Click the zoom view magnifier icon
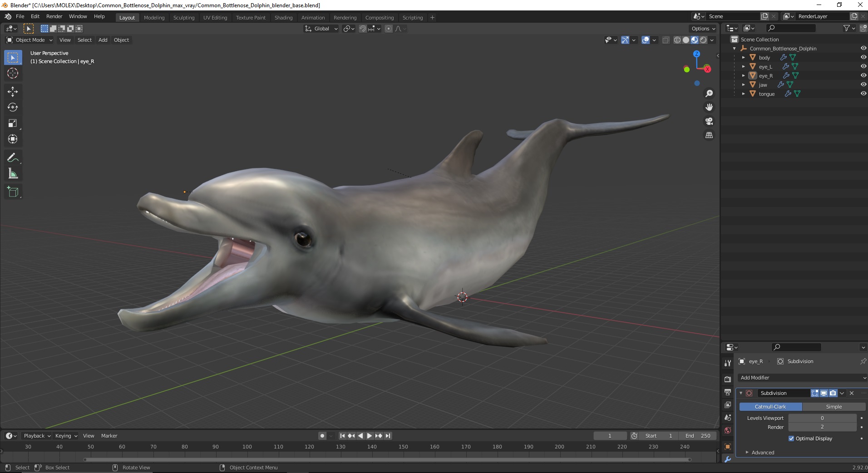868x473 pixels. [709, 94]
